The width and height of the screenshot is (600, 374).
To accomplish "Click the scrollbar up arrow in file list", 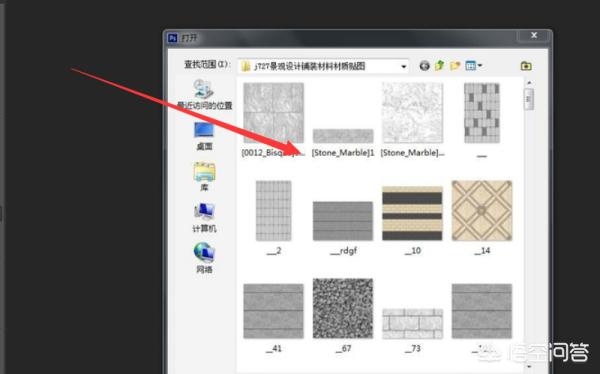I will coord(529,83).
